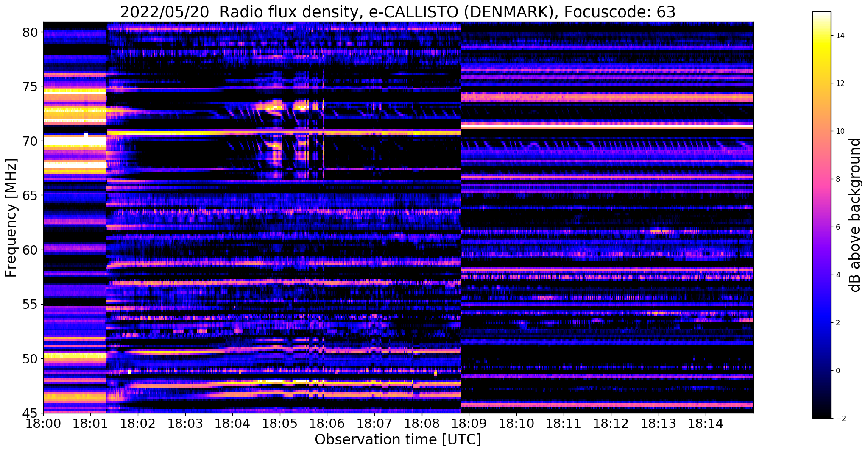Click the 18:06 time tick label
Screen dimensions: 868x452
(327, 423)
